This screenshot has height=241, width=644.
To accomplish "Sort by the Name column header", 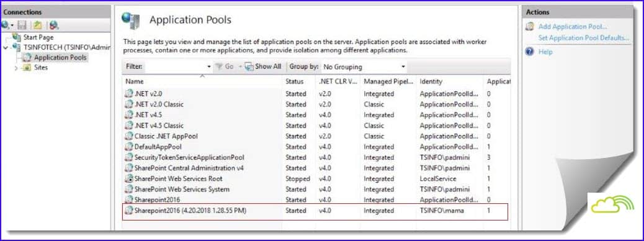I will [x=135, y=82].
